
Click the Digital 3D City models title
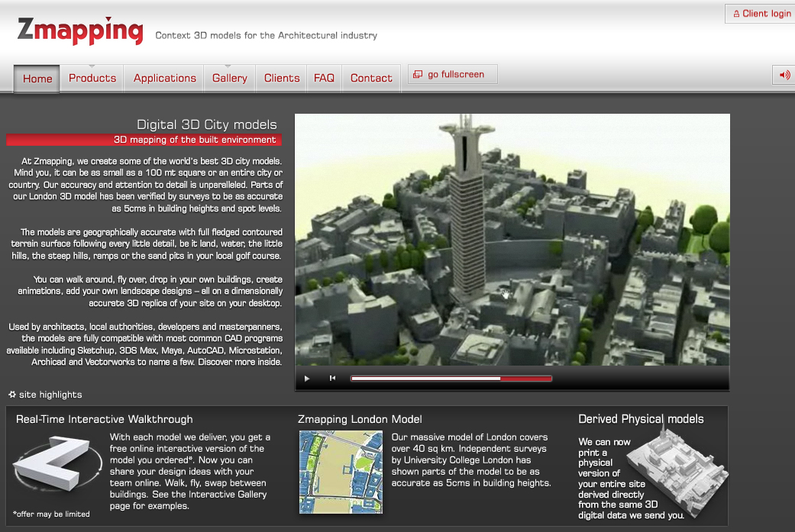207,124
